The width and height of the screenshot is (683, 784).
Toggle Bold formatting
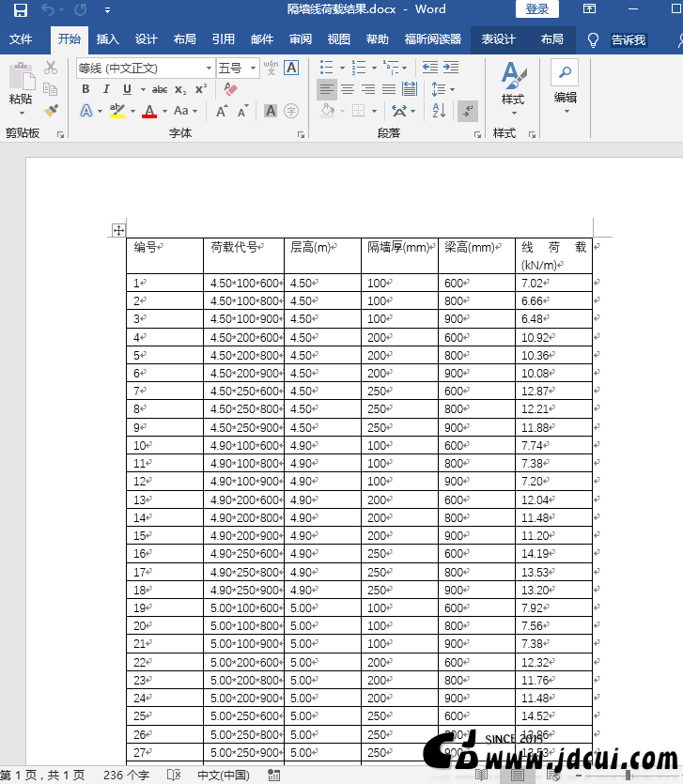pyautogui.click(x=85, y=89)
